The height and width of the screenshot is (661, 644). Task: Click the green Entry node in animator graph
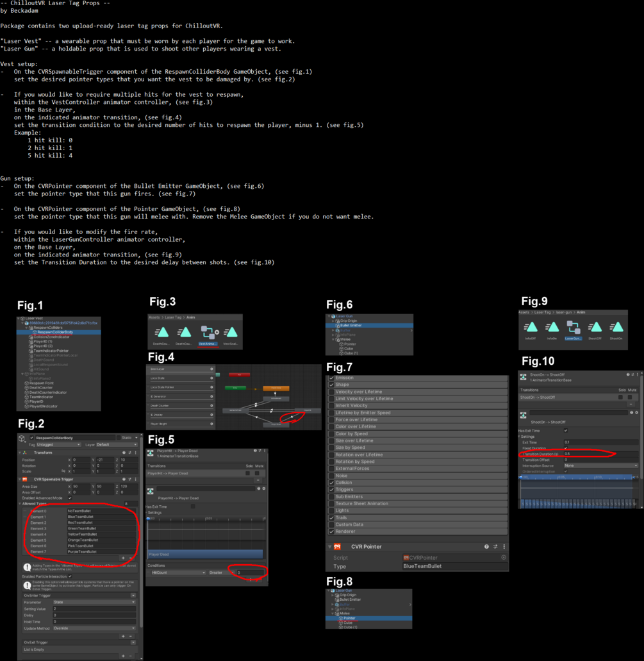(235, 388)
